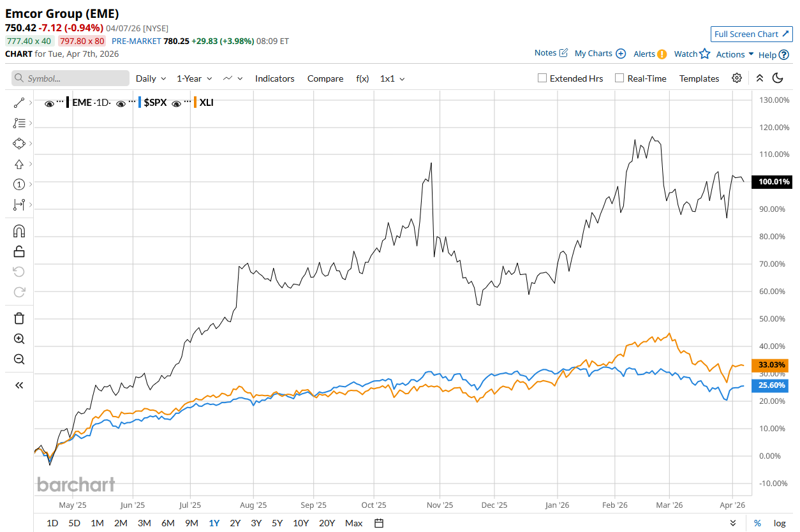
Task: Click the orange XLI color bar
Action: (x=195, y=102)
